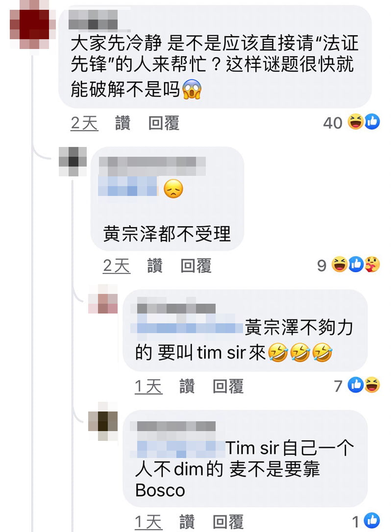Viewport: 392px width, 532px height.
Task: Reply to the 法证先锋 comment via 回覆
Action: click(x=164, y=123)
